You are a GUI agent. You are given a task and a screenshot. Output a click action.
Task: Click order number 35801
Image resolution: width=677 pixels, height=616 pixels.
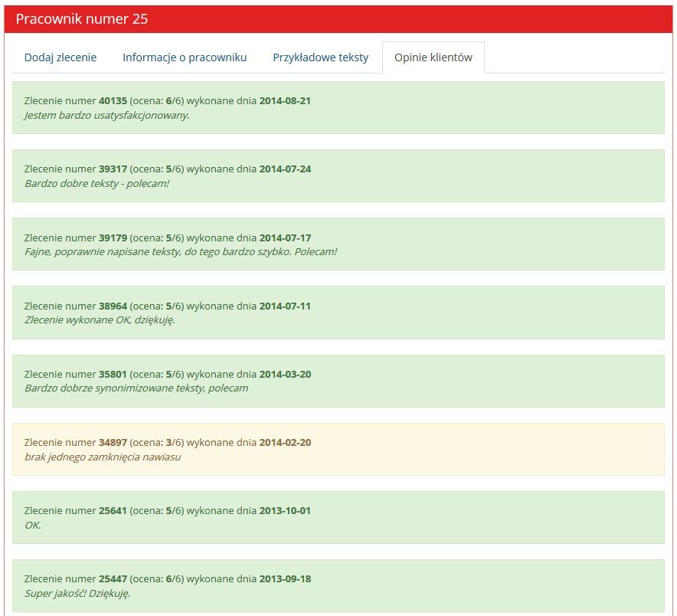[113, 374]
